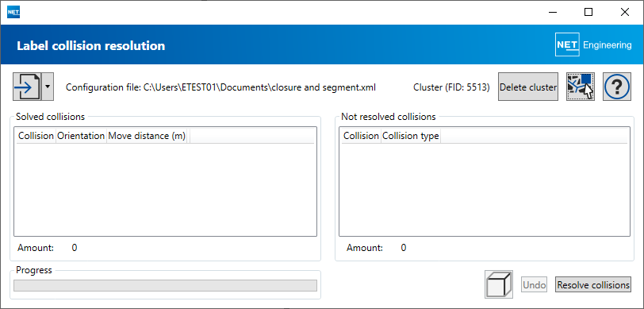Close the Label collision resolution window
Image resolution: width=644 pixels, height=309 pixels.
[625, 13]
